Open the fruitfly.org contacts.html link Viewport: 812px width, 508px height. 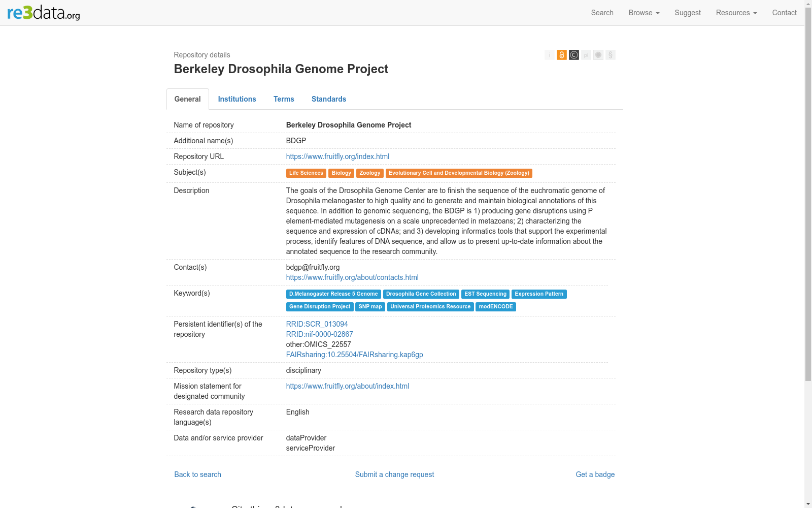coord(352,277)
